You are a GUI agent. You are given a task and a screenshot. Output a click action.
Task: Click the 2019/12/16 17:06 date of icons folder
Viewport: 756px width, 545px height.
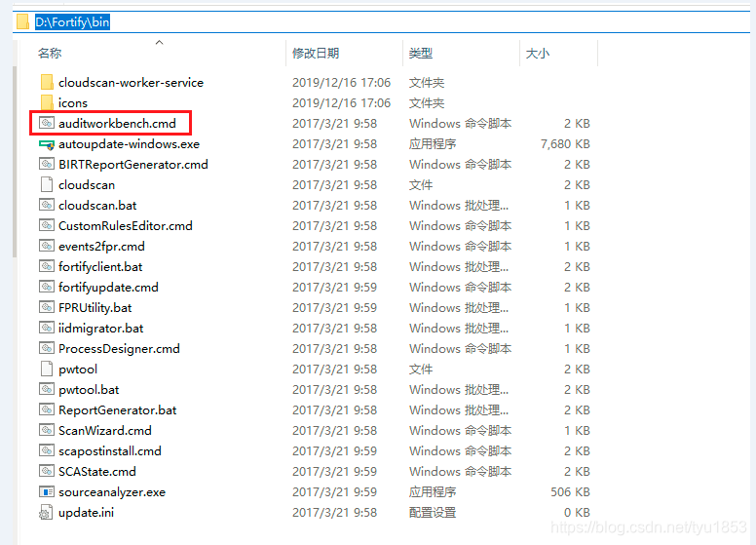point(341,103)
